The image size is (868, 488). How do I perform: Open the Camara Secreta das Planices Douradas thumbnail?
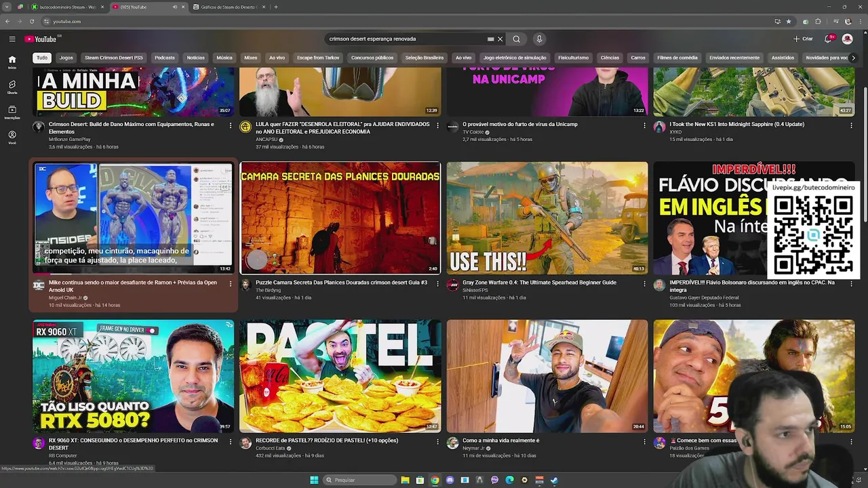click(x=340, y=218)
